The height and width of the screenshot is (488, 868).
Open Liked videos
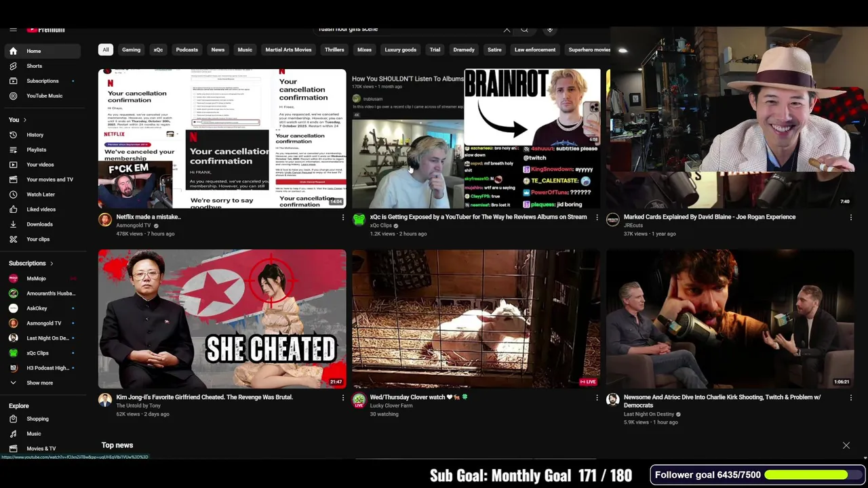tap(43, 209)
